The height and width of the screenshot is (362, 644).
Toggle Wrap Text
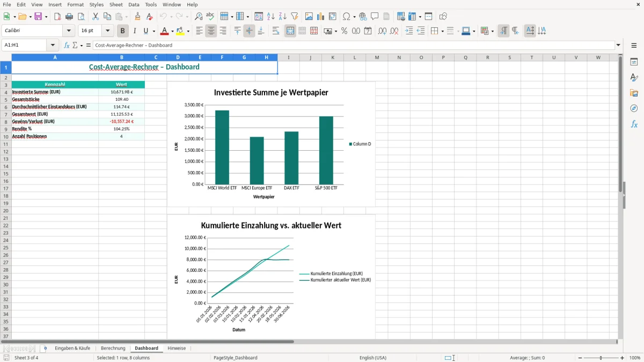[x=276, y=31]
